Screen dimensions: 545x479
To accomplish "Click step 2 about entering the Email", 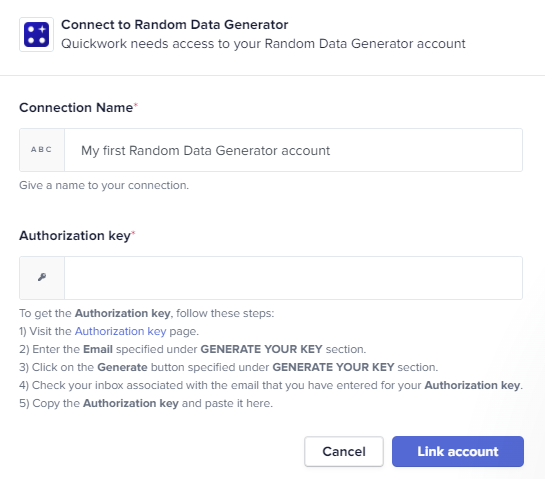I will [193, 349].
